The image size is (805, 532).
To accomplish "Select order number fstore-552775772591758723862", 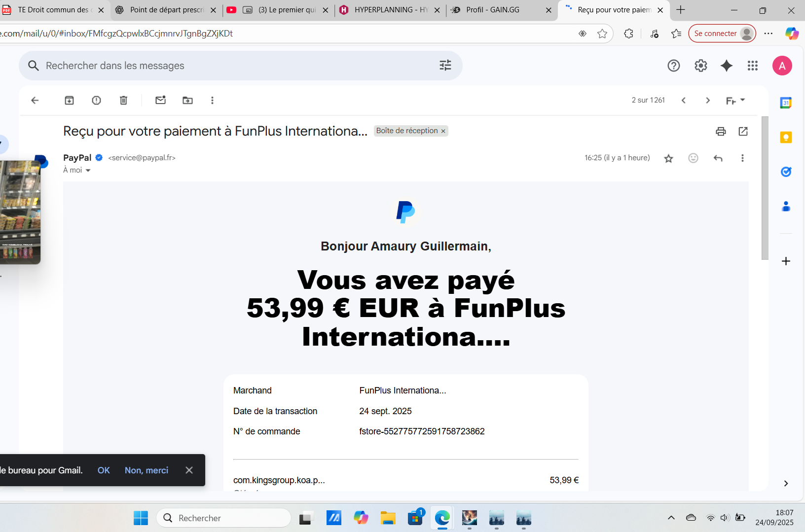I will pos(422,431).
